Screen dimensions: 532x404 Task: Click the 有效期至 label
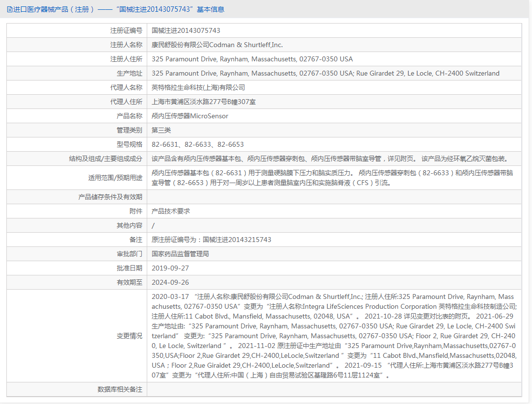tap(129, 282)
